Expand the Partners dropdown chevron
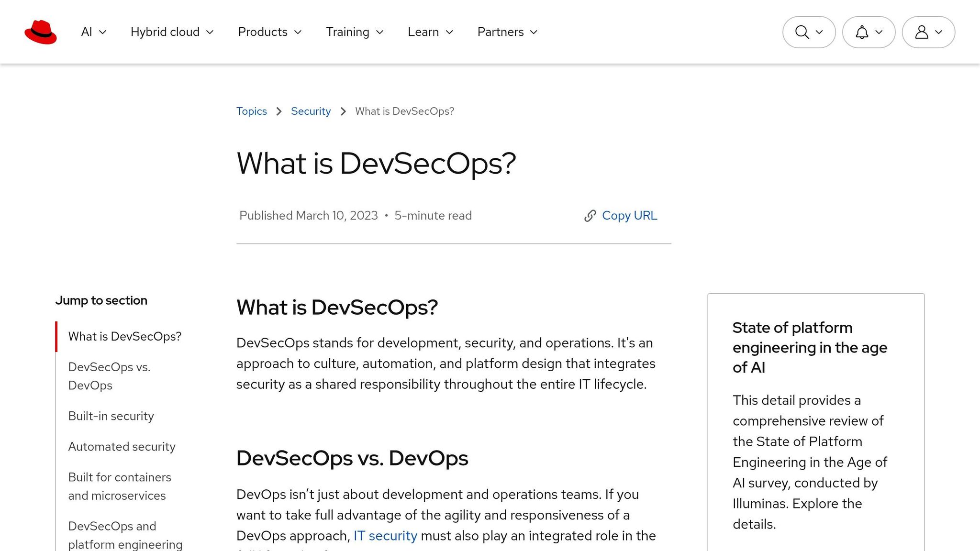Screen dimensions: 980x551 tap(534, 32)
